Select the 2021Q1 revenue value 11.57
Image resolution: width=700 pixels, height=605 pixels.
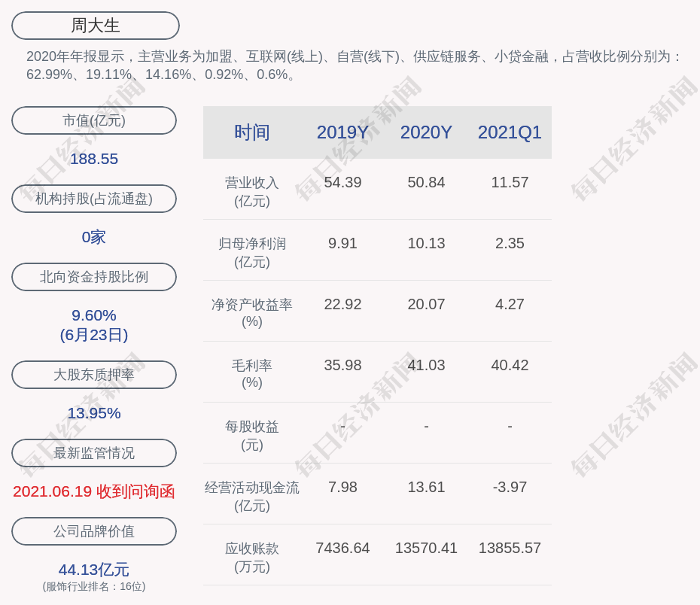pos(510,183)
